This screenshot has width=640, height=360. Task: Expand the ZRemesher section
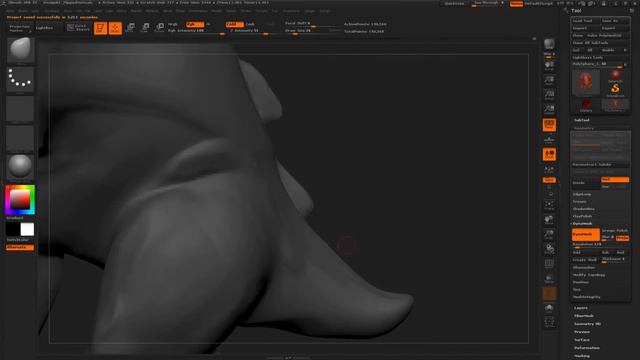(584, 268)
